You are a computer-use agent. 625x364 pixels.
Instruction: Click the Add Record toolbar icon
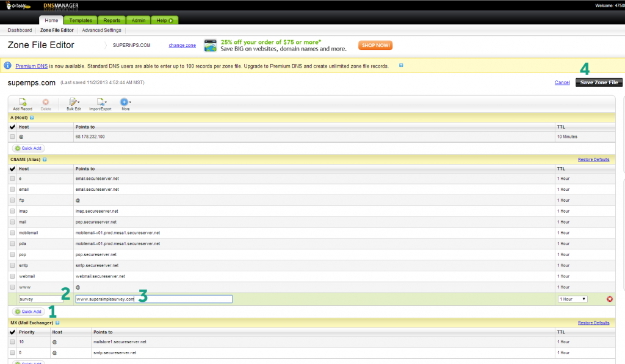tap(23, 104)
